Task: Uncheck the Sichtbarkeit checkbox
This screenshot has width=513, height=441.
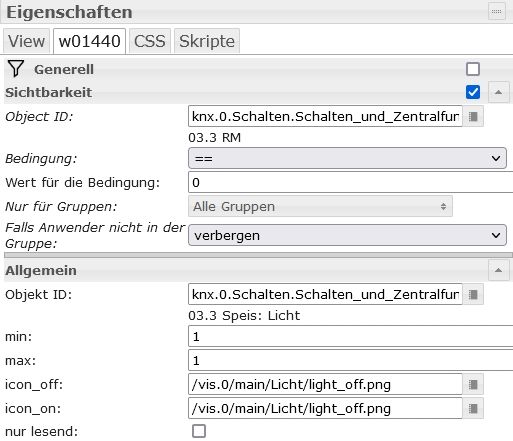Action: [473, 92]
